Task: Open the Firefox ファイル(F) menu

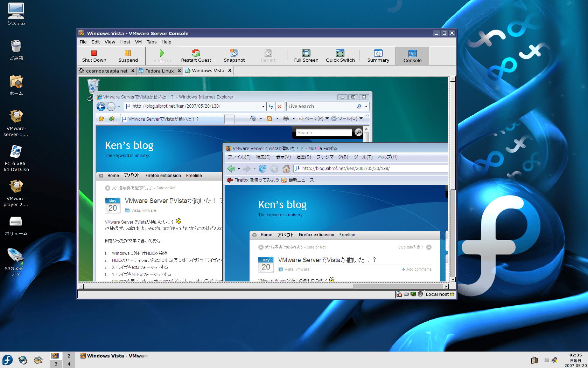Action: coord(239,157)
